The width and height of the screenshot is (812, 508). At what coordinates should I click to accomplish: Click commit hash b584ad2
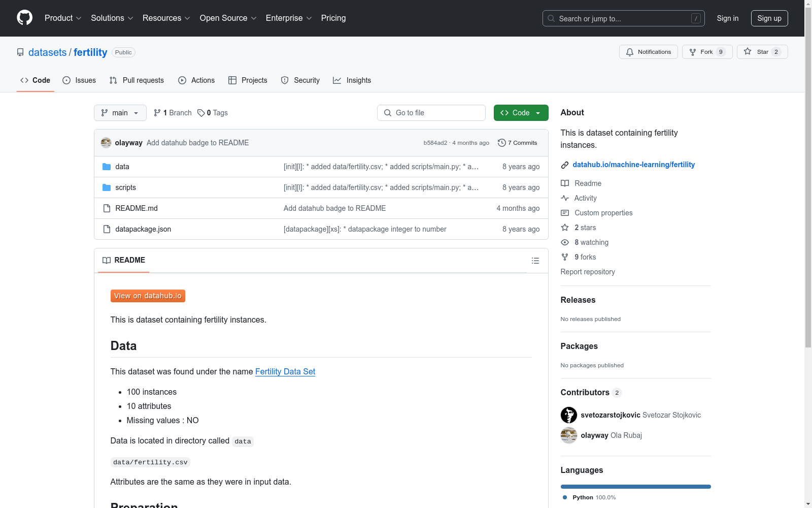pos(435,143)
